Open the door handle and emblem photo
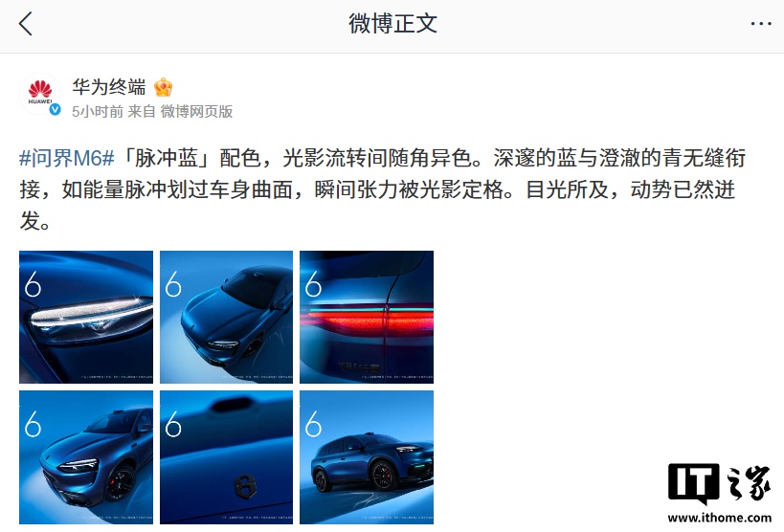Screen dimensions: 784x532 pos(226,457)
